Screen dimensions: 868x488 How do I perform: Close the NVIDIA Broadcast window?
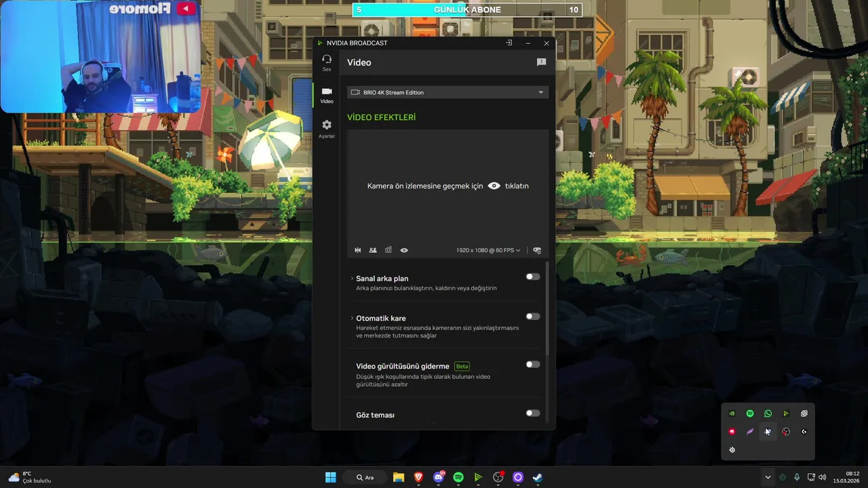click(x=547, y=43)
